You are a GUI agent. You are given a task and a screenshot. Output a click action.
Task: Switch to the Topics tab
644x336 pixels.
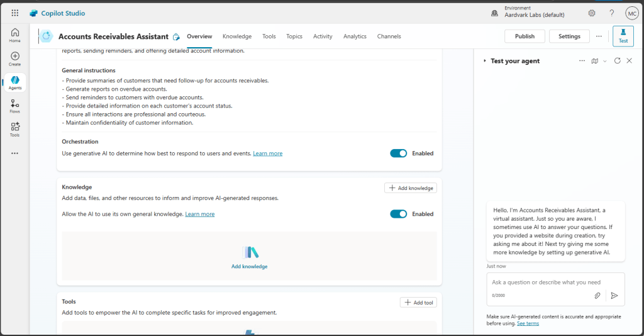click(294, 36)
